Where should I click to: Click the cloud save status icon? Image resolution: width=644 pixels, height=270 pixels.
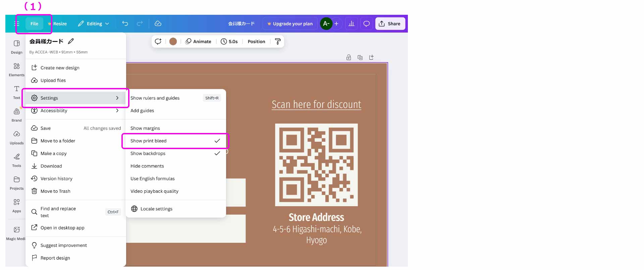(x=158, y=24)
